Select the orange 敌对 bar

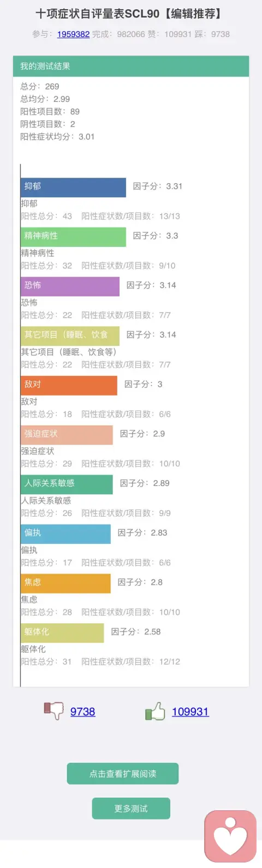tap(69, 385)
